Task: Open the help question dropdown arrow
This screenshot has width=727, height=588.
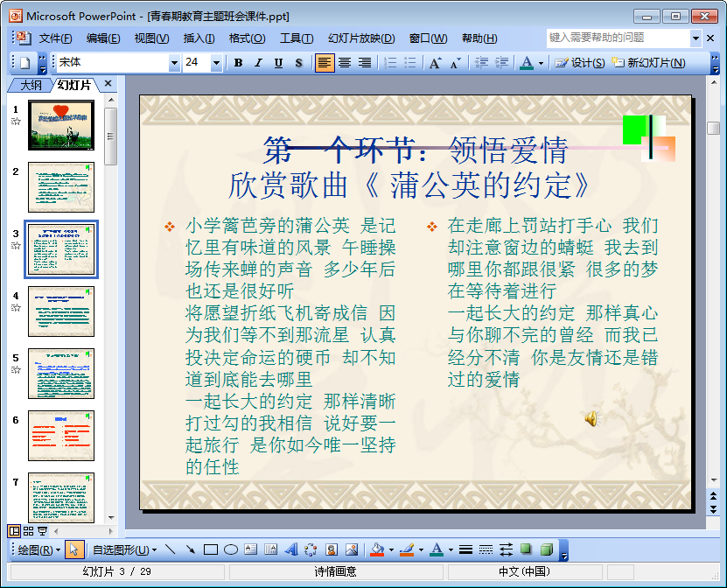Action: (696, 38)
